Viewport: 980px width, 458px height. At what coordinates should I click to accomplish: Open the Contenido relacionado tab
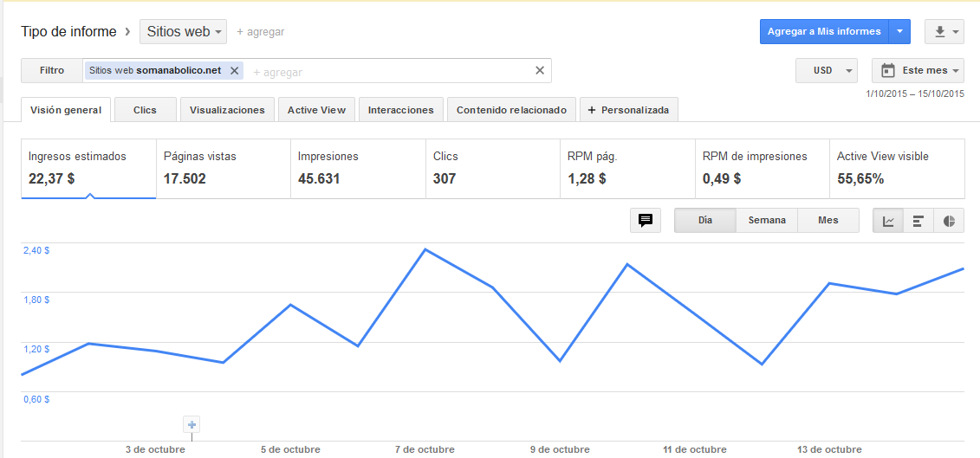511,110
